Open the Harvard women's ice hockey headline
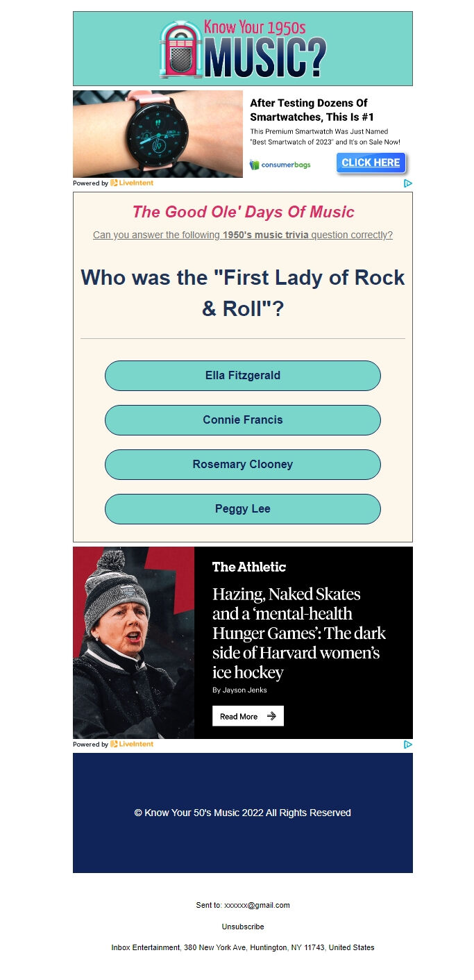The height and width of the screenshot is (980, 474). pos(298,633)
